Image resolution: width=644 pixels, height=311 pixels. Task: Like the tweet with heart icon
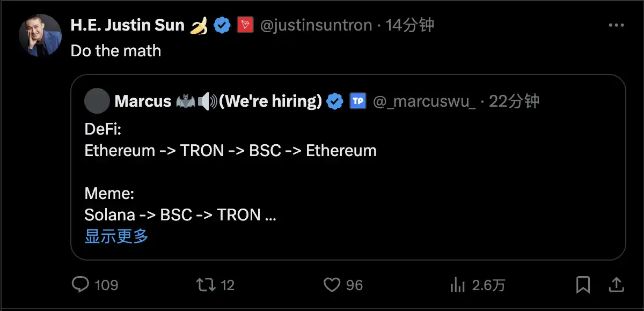coord(332,284)
